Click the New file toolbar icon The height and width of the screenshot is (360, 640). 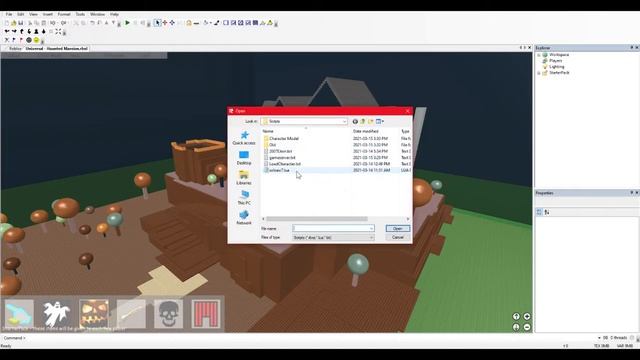click(7, 23)
